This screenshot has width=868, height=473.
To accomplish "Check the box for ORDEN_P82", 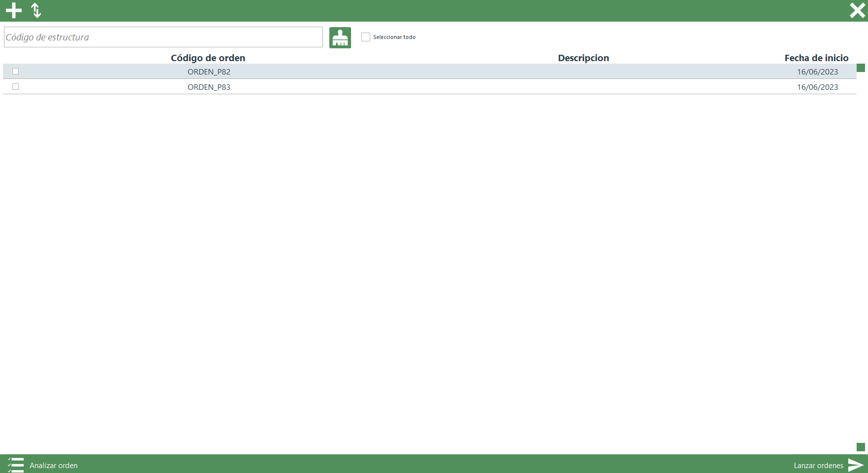I will 16,72.
